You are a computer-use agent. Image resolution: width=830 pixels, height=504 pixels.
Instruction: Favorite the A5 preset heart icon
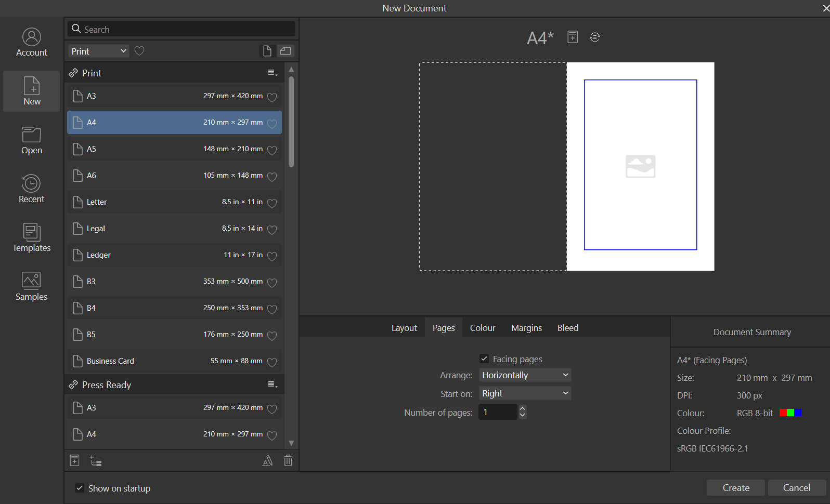pyautogui.click(x=272, y=150)
